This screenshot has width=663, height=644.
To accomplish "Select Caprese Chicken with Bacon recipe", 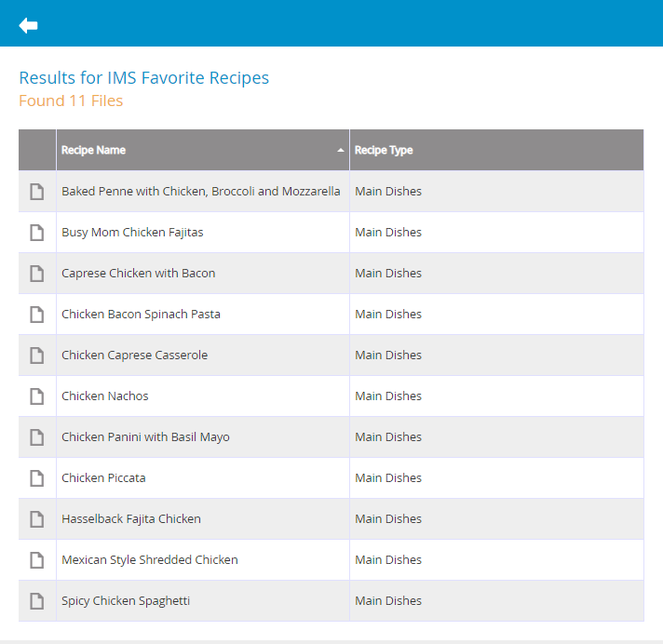I will [x=138, y=274].
